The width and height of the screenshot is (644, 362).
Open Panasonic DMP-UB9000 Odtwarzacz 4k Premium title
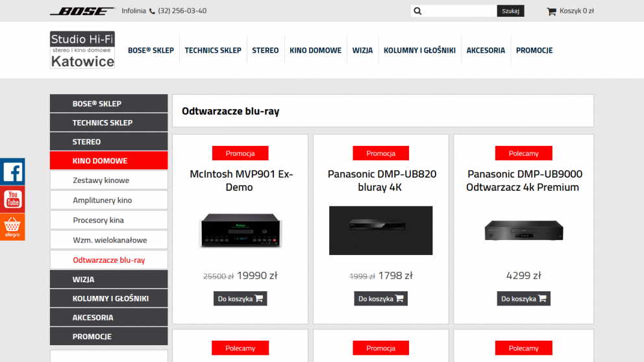(x=523, y=180)
